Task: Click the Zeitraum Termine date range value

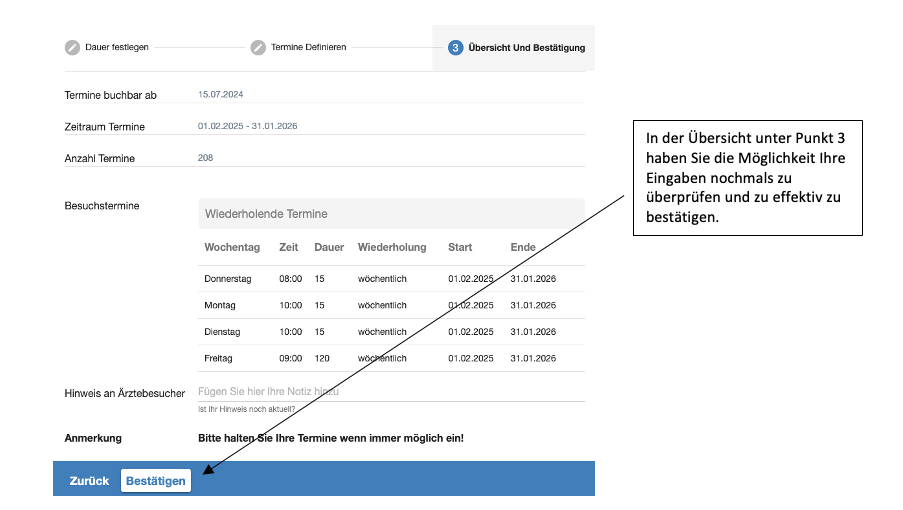Action: [247, 126]
